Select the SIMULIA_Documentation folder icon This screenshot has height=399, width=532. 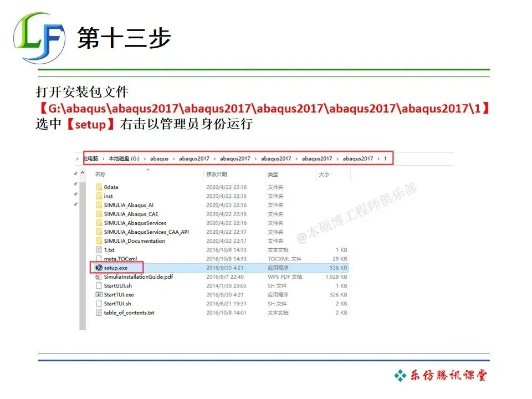tap(99, 241)
